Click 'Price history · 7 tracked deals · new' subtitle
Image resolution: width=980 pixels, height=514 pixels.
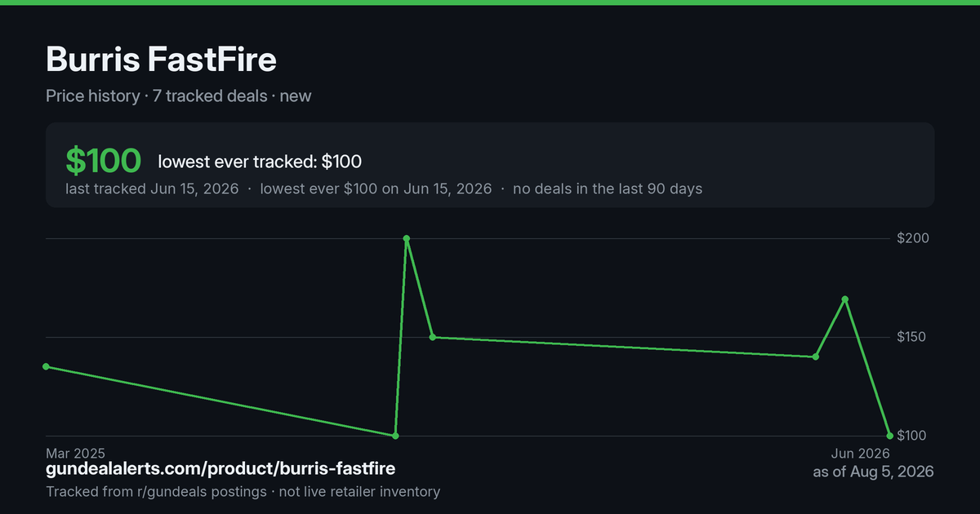click(x=178, y=95)
